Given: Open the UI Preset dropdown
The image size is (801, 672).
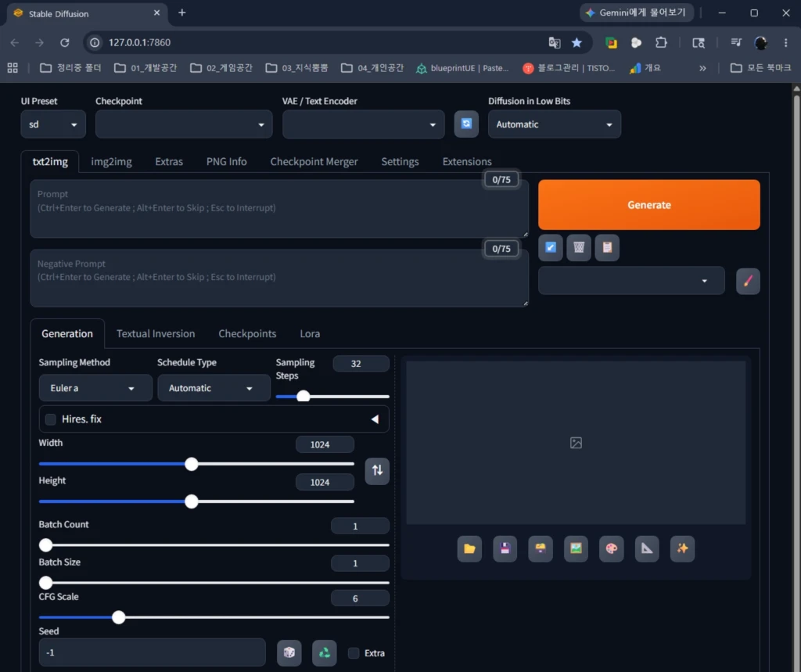Looking at the screenshot, I should point(53,124).
